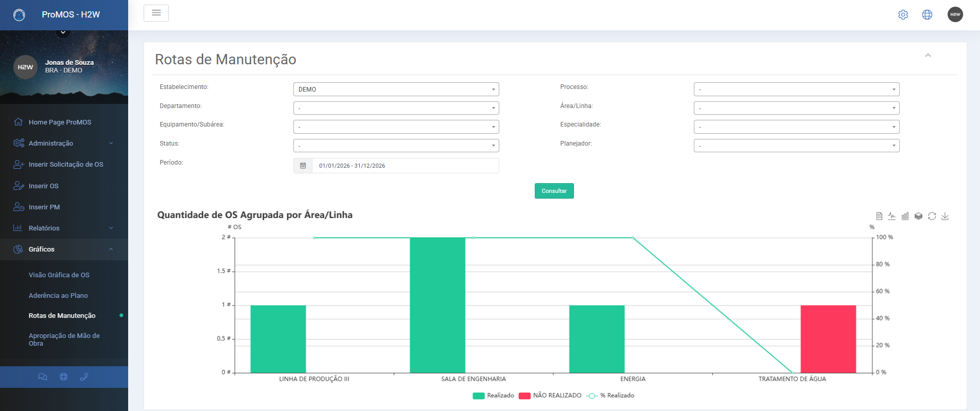
Task: Click the BRA - DEMO text
Action: click(64, 70)
